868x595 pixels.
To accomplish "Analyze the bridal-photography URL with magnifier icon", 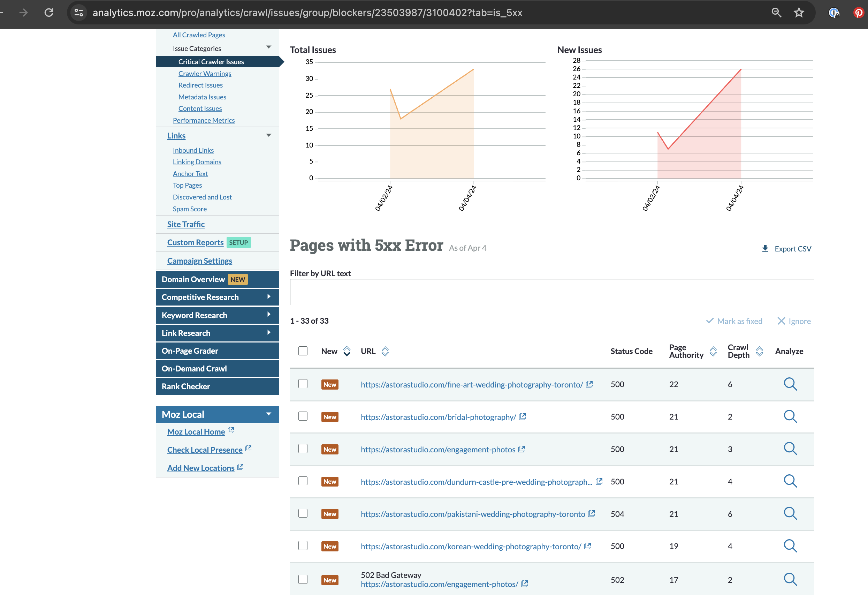I will 790,416.
